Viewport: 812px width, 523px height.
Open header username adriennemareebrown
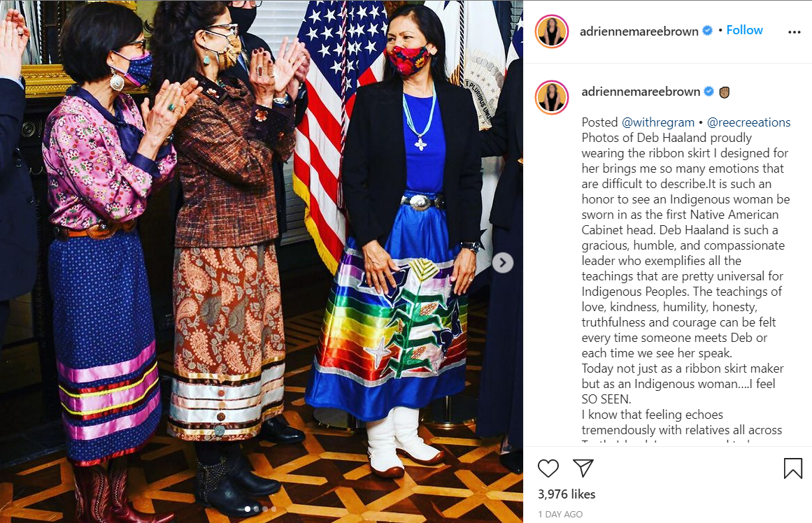click(x=639, y=31)
